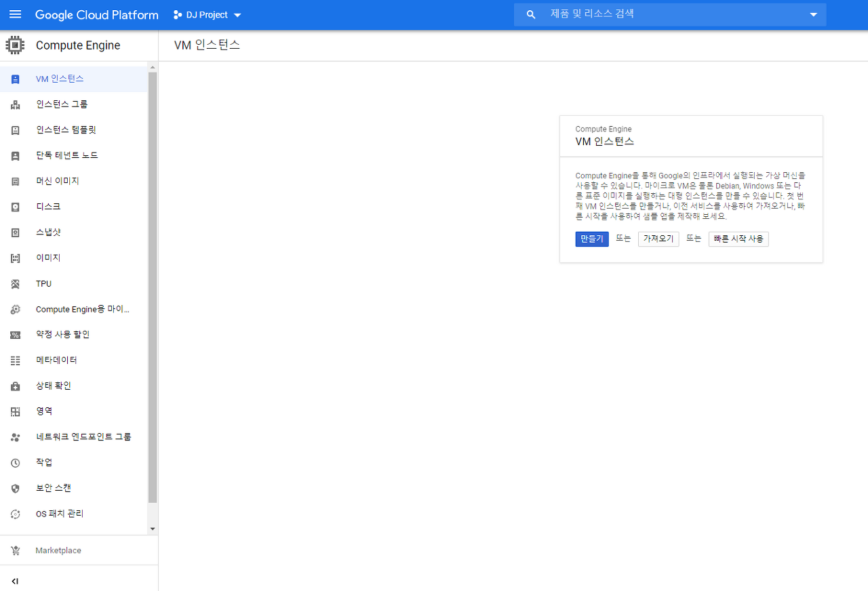Open 머신 이미지 menu item
This screenshot has width=868, height=591.
[74, 182]
